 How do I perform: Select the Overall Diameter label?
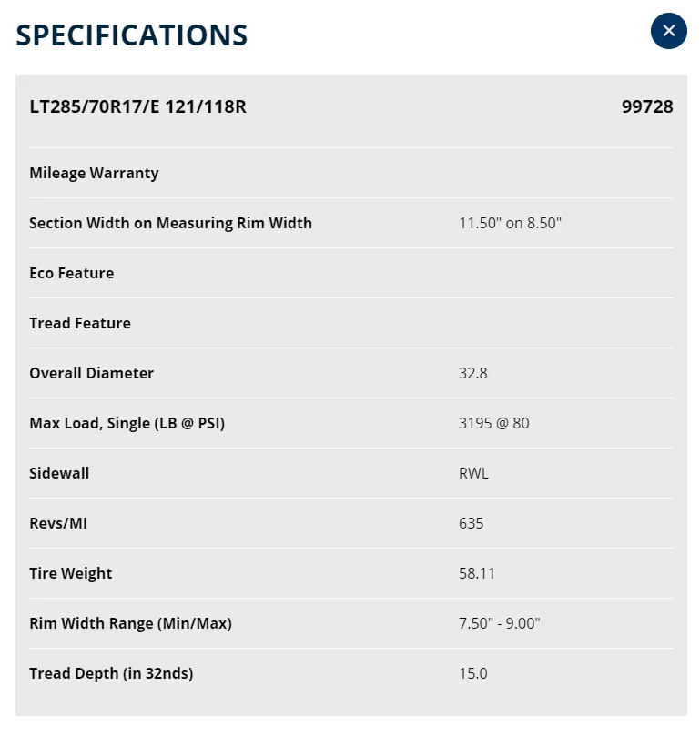pos(91,373)
